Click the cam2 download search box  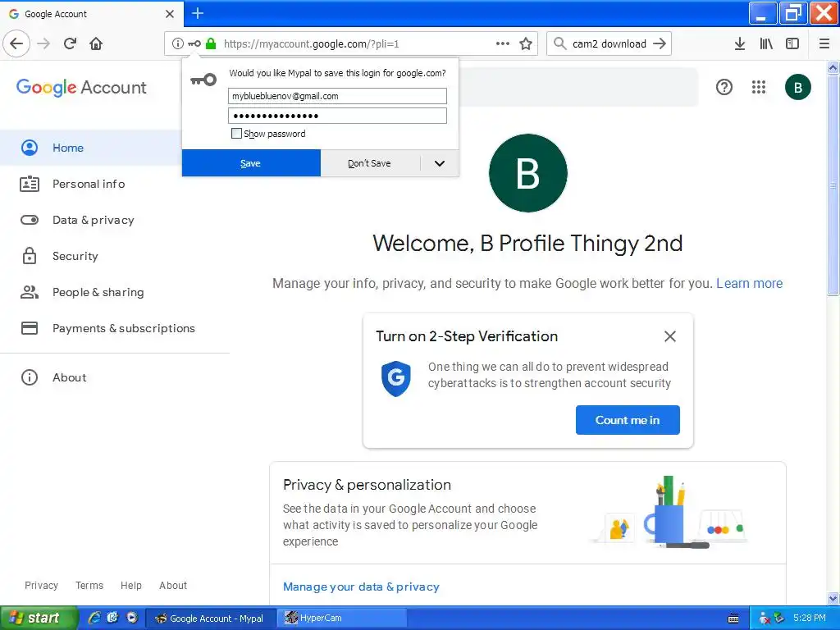coord(609,43)
